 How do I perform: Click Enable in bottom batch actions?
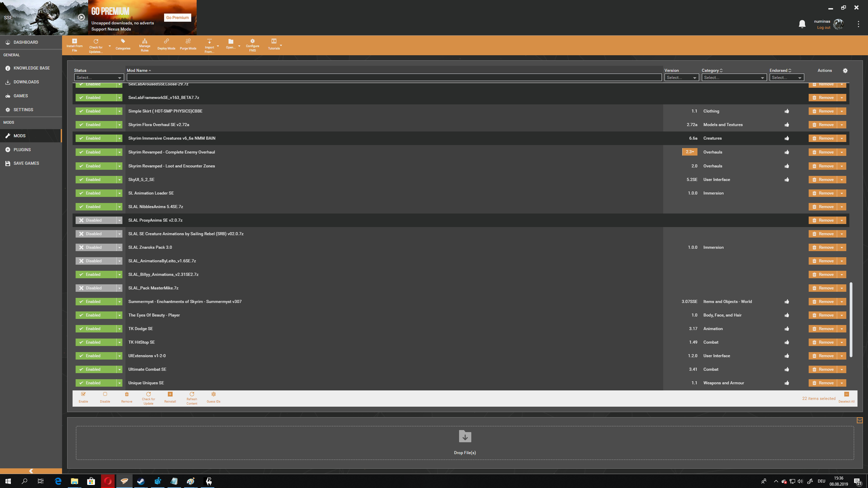pyautogui.click(x=83, y=397)
